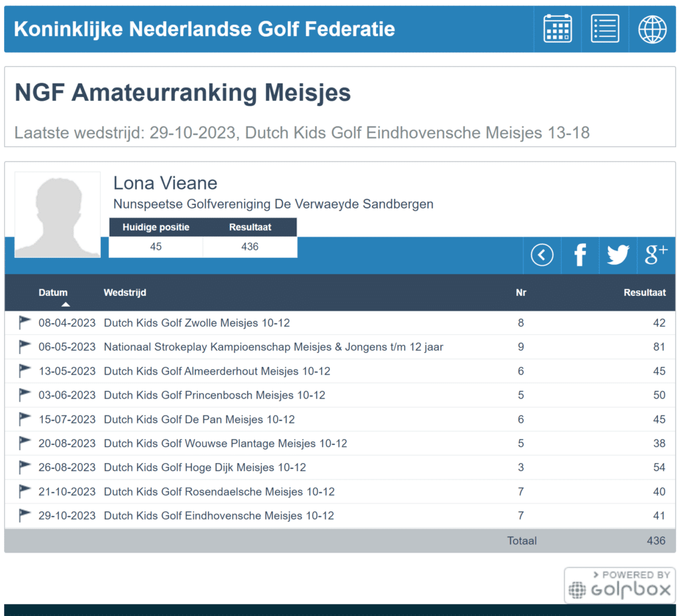Open the list view icon in header
Screen dimensions: 684x616
pyautogui.click(x=605, y=29)
